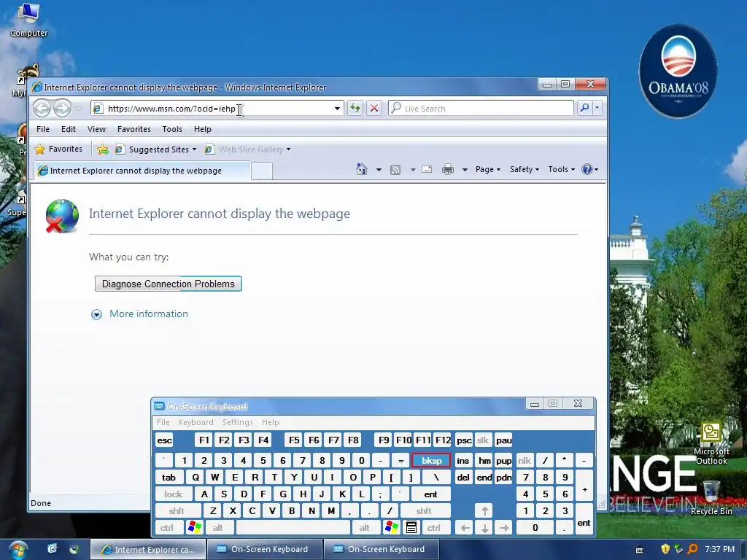Toggle the right shft key
Viewport: 747px width, 560px height.
(x=424, y=511)
